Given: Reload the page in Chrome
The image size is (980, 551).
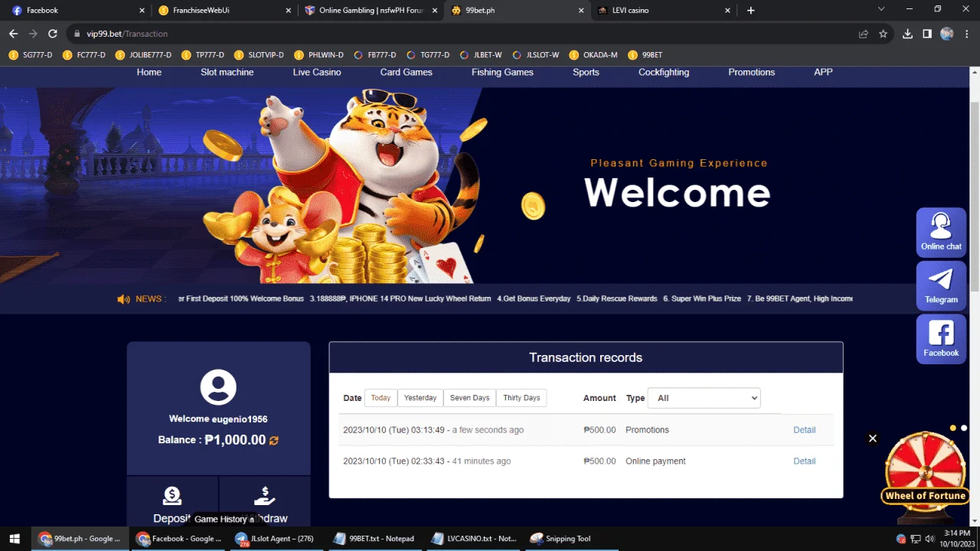Looking at the screenshot, I should coord(53,34).
